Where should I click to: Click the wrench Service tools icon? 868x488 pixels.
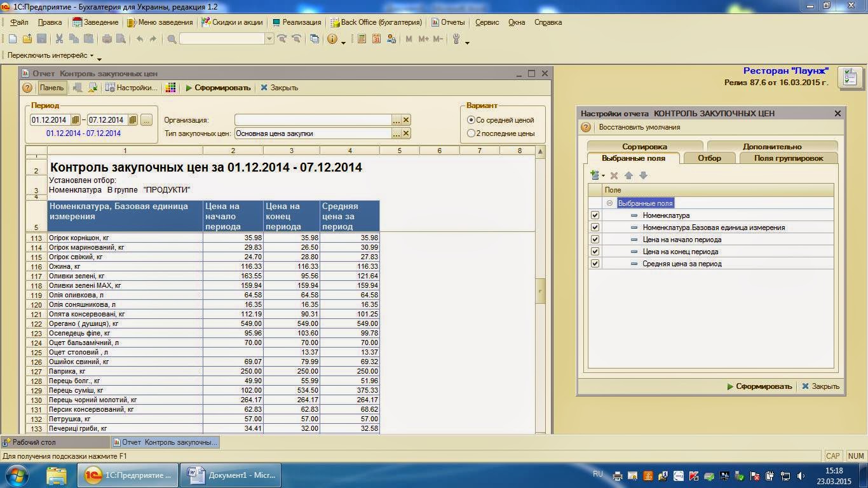456,39
